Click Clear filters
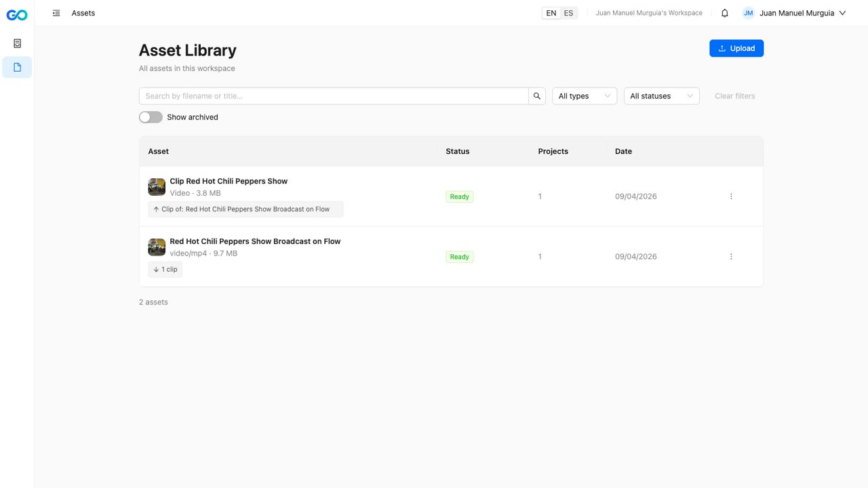This screenshot has height=488, width=868. pos(734,96)
